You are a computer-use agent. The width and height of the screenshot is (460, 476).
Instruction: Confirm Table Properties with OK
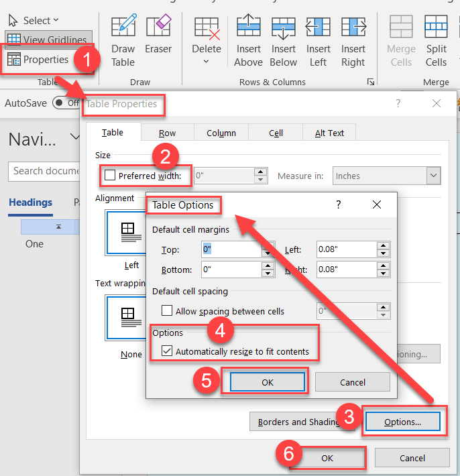click(x=327, y=458)
